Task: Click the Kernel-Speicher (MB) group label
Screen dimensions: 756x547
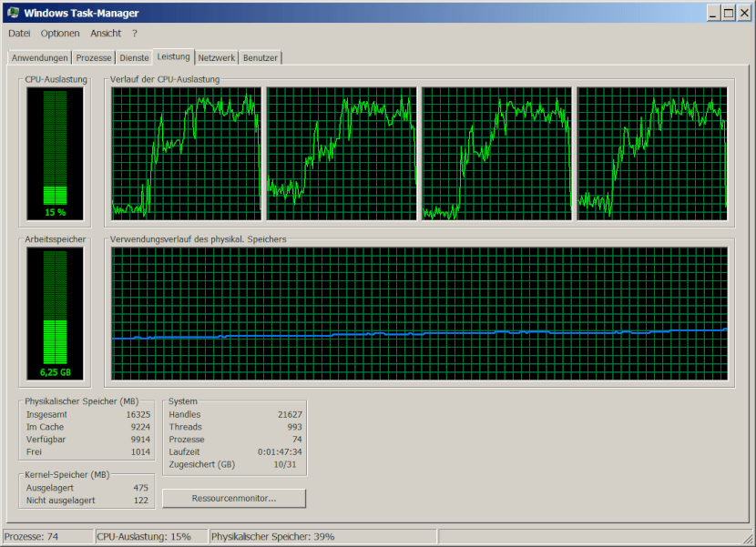Action: pyautogui.click(x=67, y=475)
